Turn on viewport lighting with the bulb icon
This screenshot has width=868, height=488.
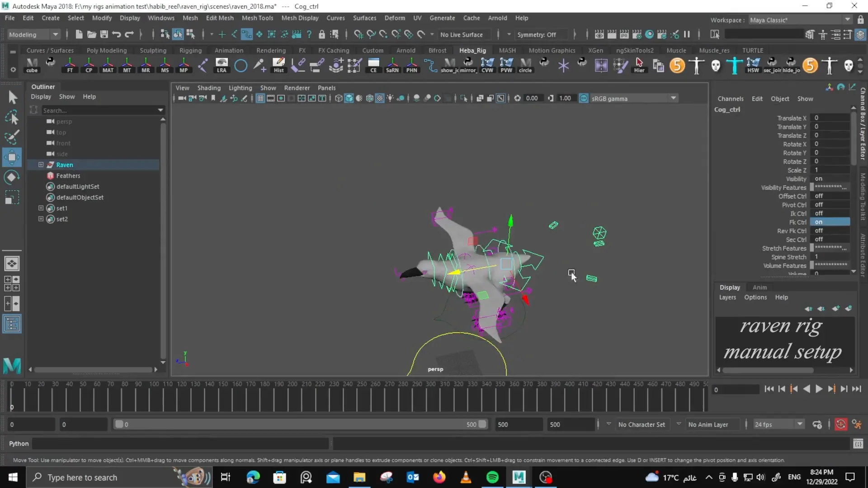[x=390, y=98]
